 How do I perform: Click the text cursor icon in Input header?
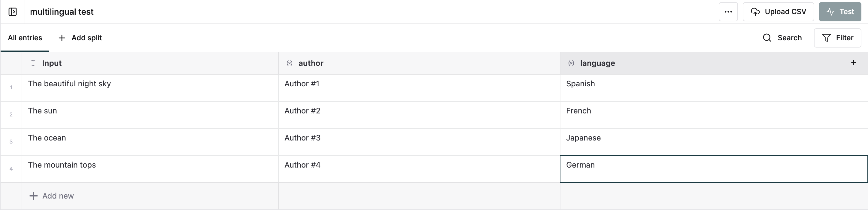pos(33,63)
